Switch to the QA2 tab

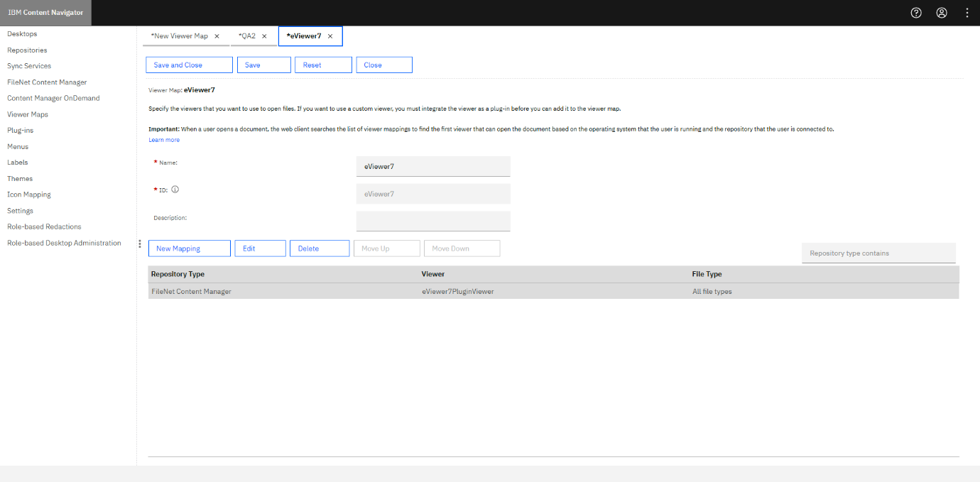point(246,36)
